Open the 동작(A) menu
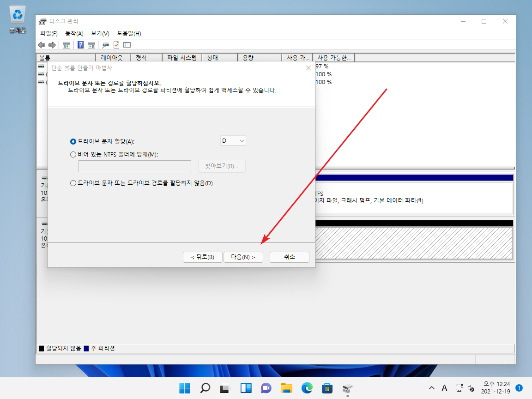Viewport: 532px width, 399px height. pyautogui.click(x=74, y=33)
